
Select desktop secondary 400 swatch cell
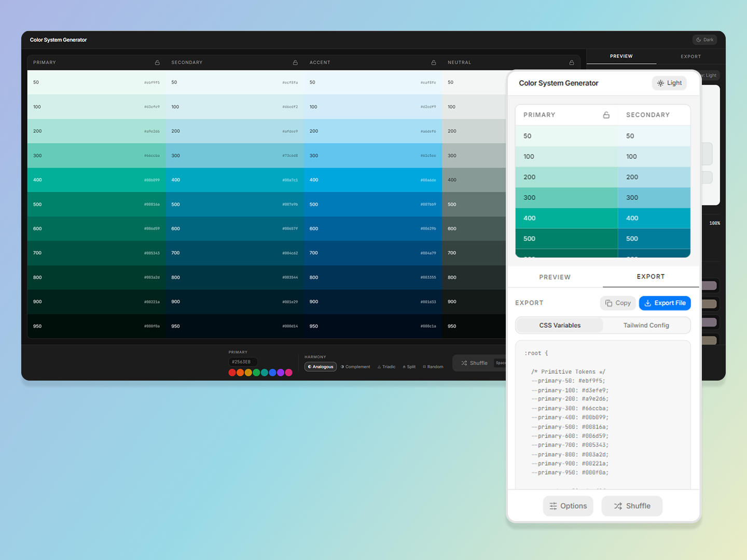point(235,180)
